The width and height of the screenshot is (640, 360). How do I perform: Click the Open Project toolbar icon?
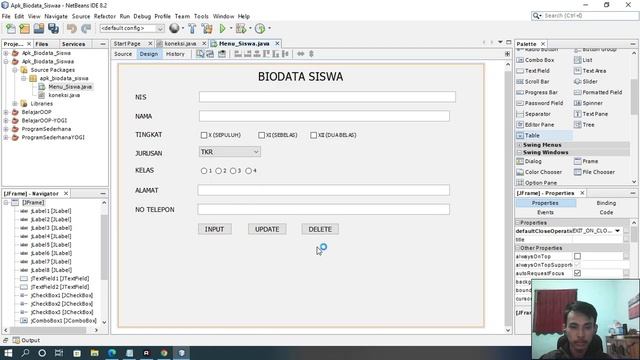coord(39,28)
